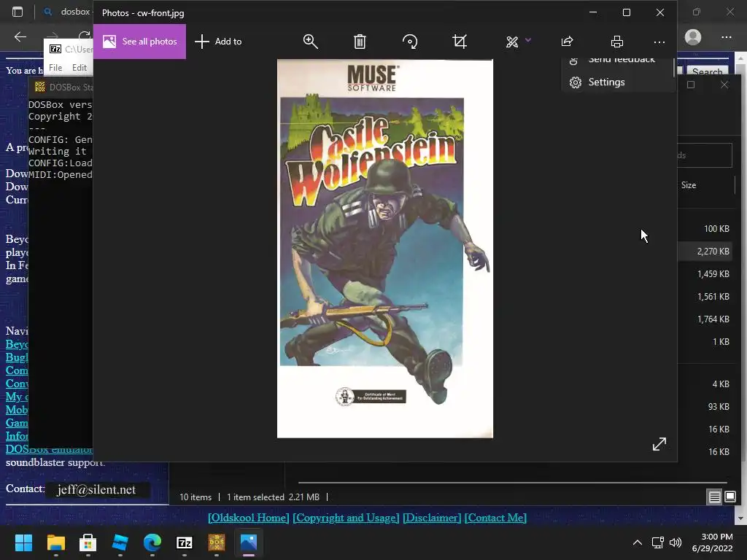Enter full screen with expand arrows icon
Screen dimensions: 747x560
tap(659, 444)
